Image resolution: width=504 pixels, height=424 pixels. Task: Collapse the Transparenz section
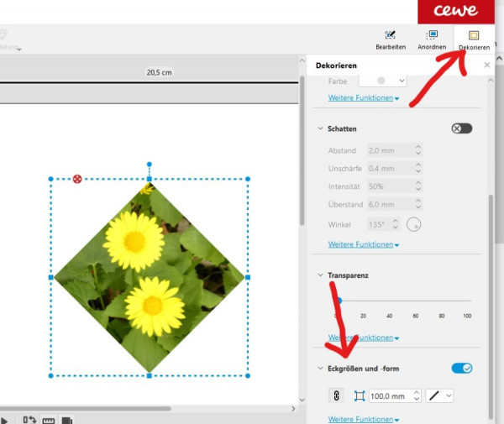click(320, 275)
